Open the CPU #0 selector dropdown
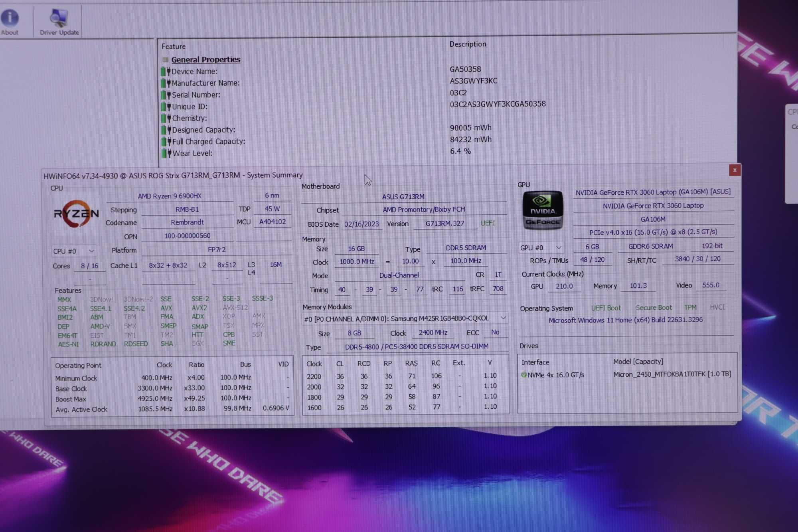Viewport: 798px width, 532px height. 74,251
